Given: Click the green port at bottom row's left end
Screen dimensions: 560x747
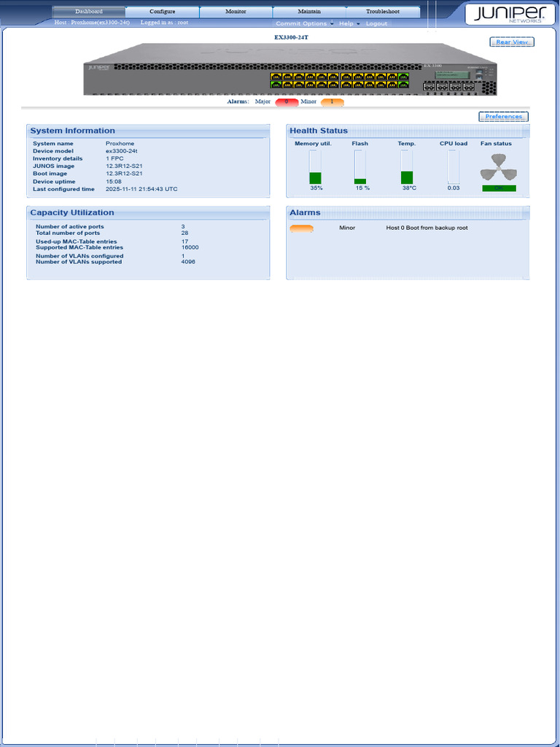Looking at the screenshot, I should pos(275,85).
